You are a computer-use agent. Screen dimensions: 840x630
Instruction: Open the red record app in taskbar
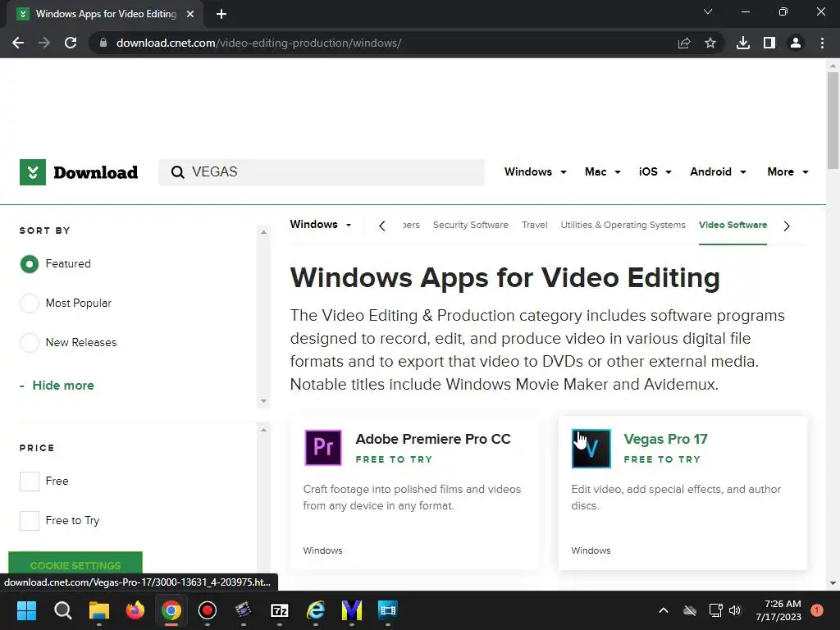click(x=208, y=610)
